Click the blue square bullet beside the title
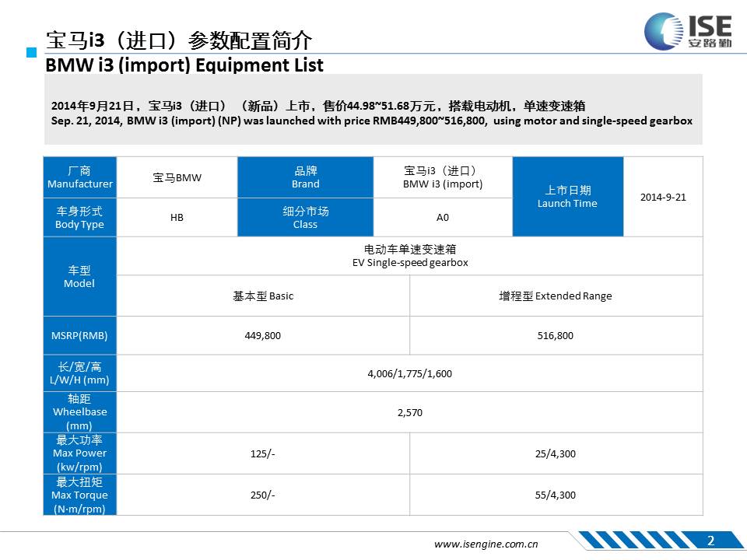 (31, 52)
